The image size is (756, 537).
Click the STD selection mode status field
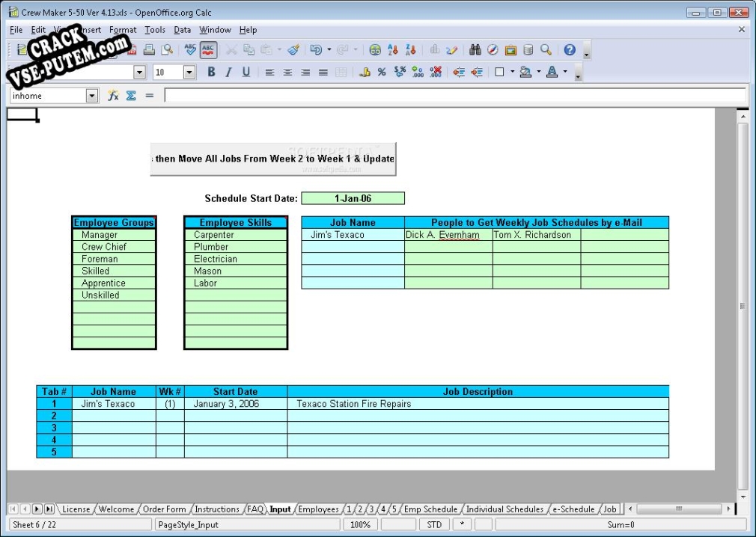tap(434, 524)
